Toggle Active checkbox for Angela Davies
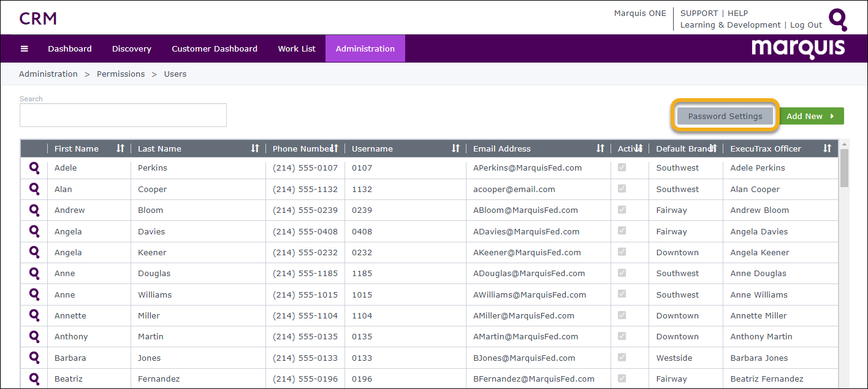 coord(622,231)
